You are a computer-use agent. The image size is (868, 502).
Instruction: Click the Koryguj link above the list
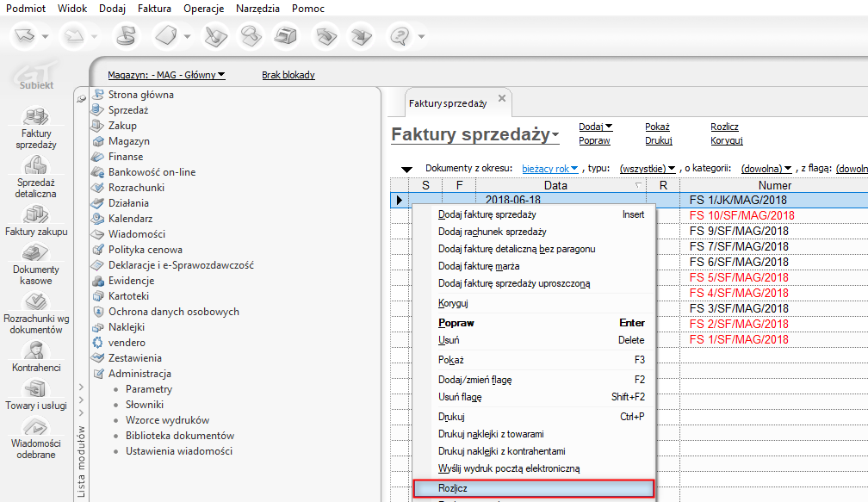tap(727, 140)
